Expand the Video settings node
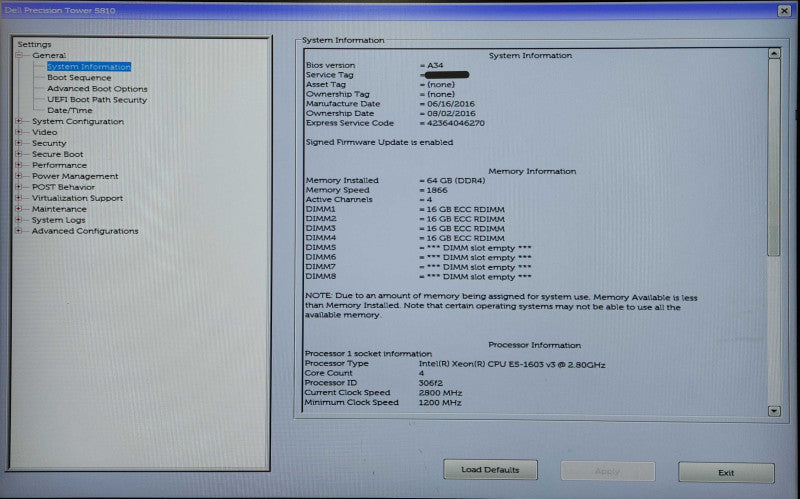The image size is (800, 499). 19,132
